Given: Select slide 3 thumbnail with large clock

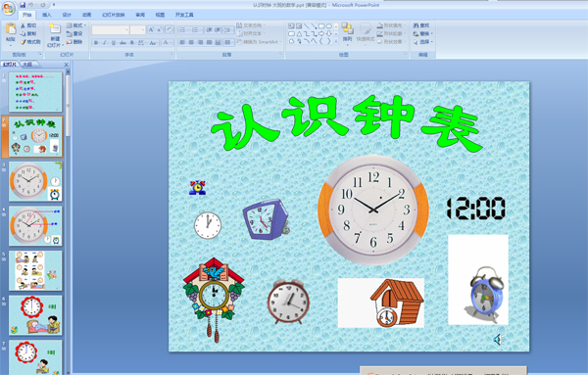Looking at the screenshot, I should tap(35, 181).
